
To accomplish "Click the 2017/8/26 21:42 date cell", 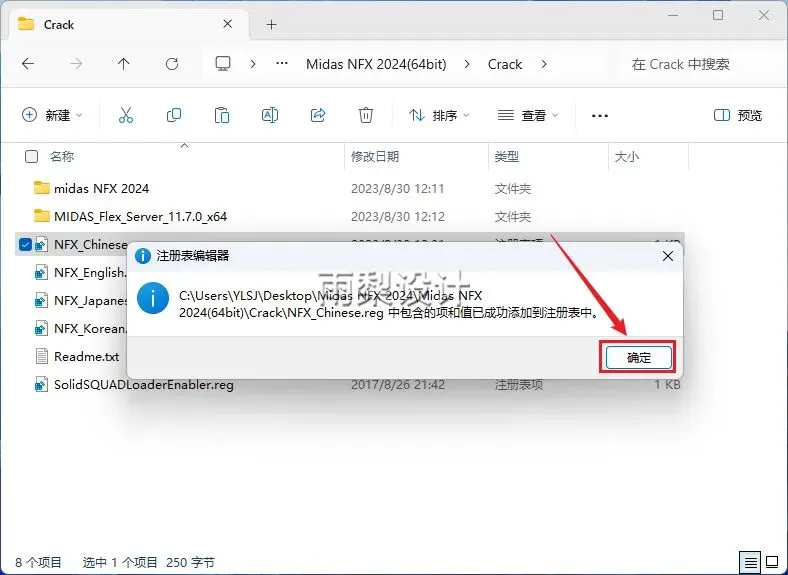I will click(398, 385).
